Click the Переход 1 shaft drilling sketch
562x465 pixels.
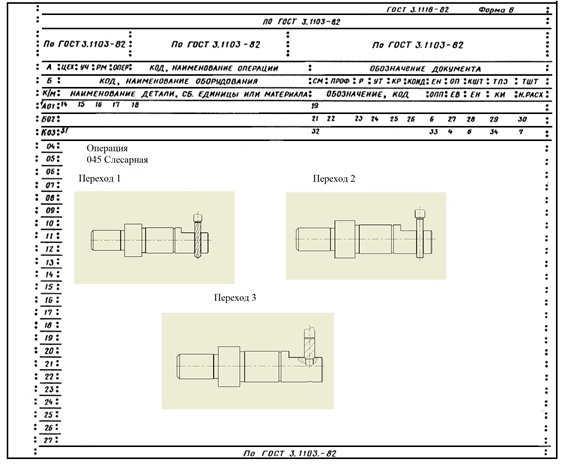(154, 238)
